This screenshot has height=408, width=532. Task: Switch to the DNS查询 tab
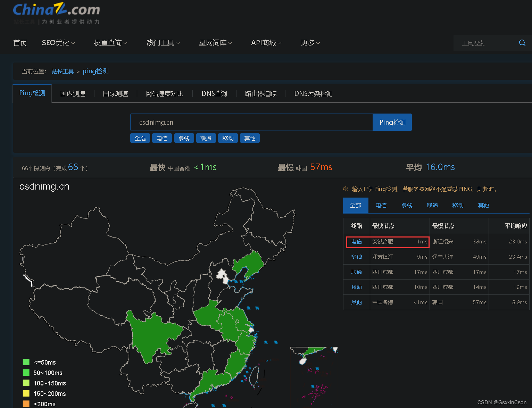click(x=214, y=94)
